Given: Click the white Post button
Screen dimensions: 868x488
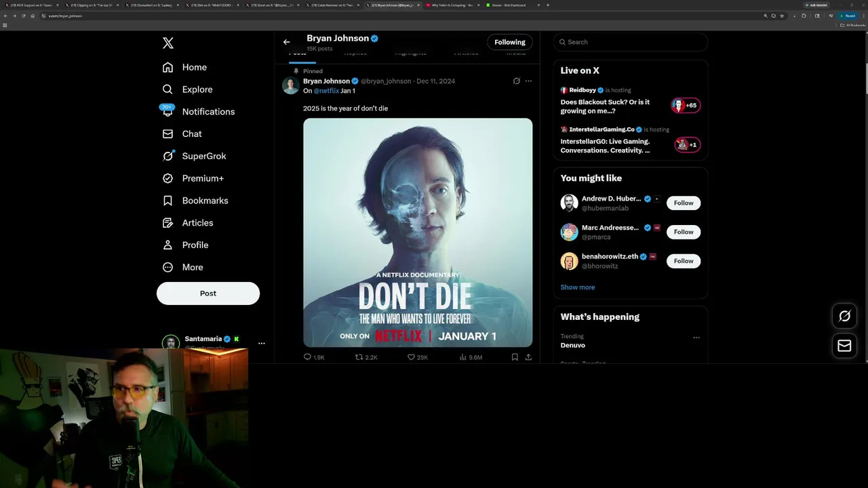Looking at the screenshot, I should 208,293.
